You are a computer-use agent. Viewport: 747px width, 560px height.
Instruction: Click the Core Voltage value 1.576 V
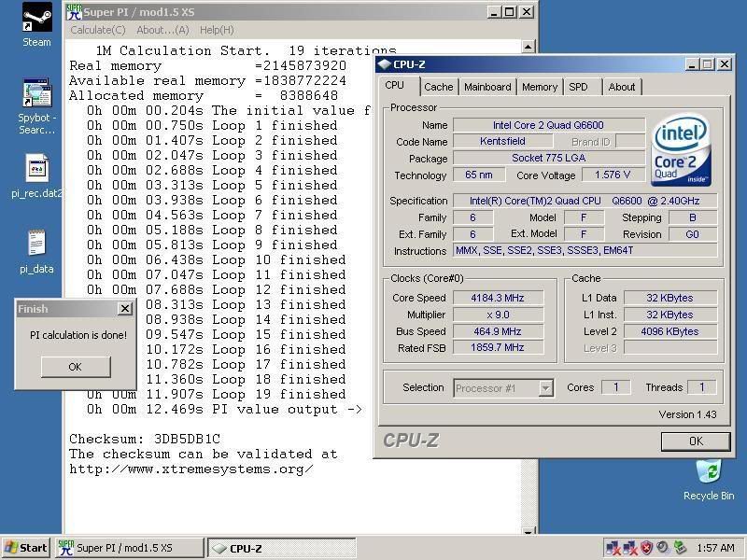613,175
